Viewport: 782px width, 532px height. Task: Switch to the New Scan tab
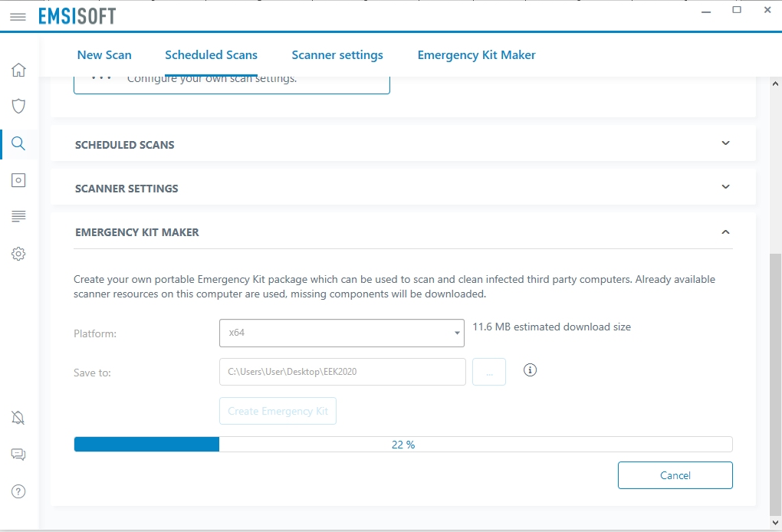tap(104, 55)
